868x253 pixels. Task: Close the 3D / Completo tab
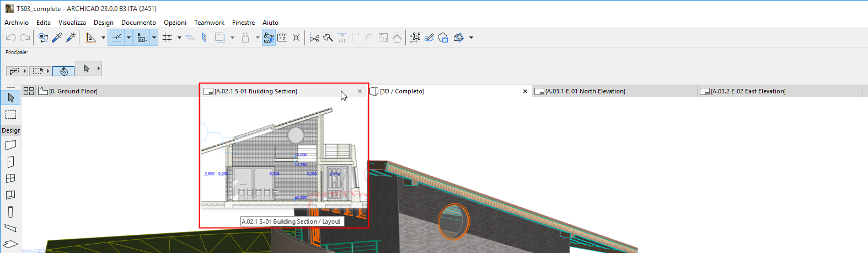click(525, 91)
